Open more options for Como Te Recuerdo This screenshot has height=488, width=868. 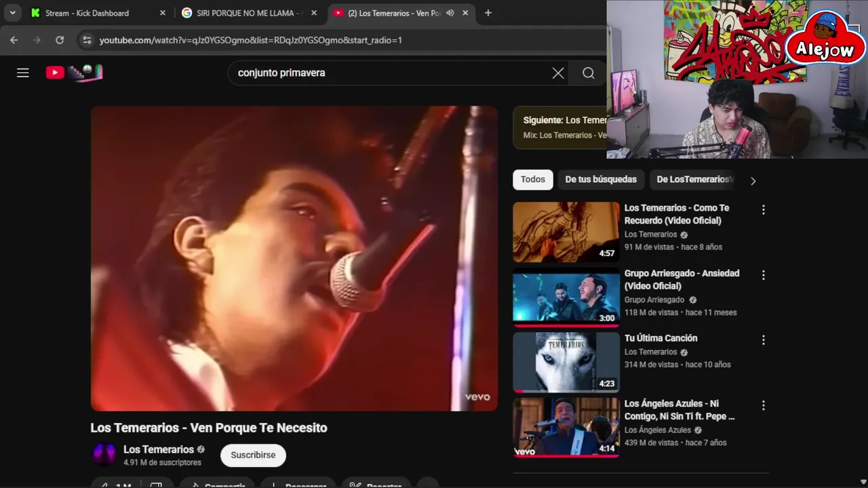[x=763, y=210]
